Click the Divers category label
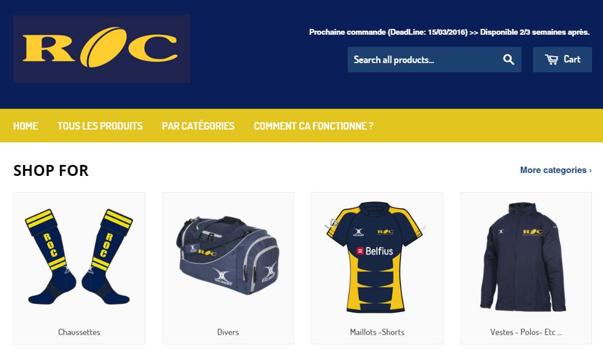603x364 pixels. (228, 332)
